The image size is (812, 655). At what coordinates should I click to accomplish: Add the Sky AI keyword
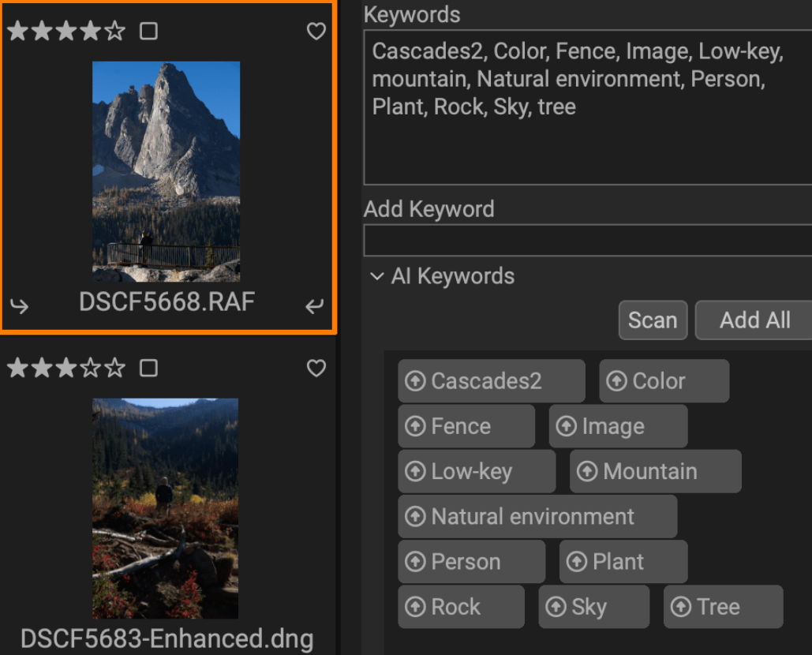pos(594,607)
